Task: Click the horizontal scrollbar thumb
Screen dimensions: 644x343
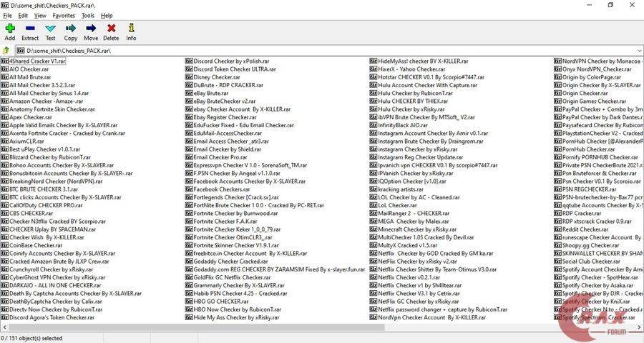Action: [196, 327]
